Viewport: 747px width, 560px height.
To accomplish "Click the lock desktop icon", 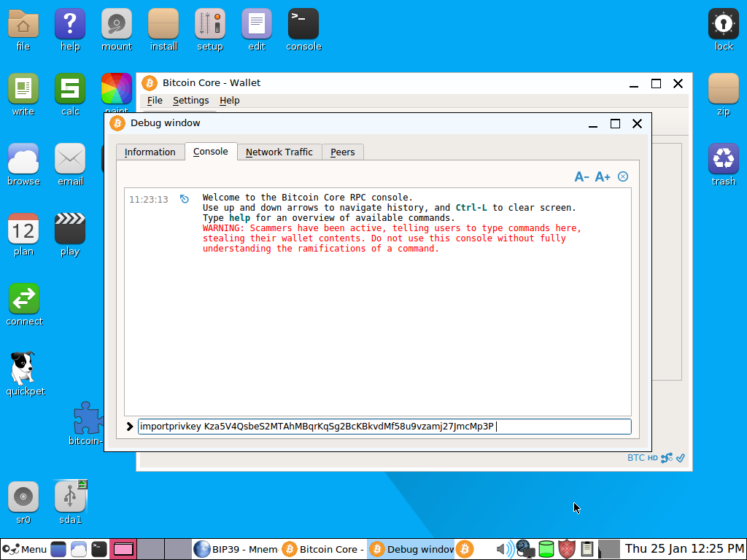I will tap(724, 30).
